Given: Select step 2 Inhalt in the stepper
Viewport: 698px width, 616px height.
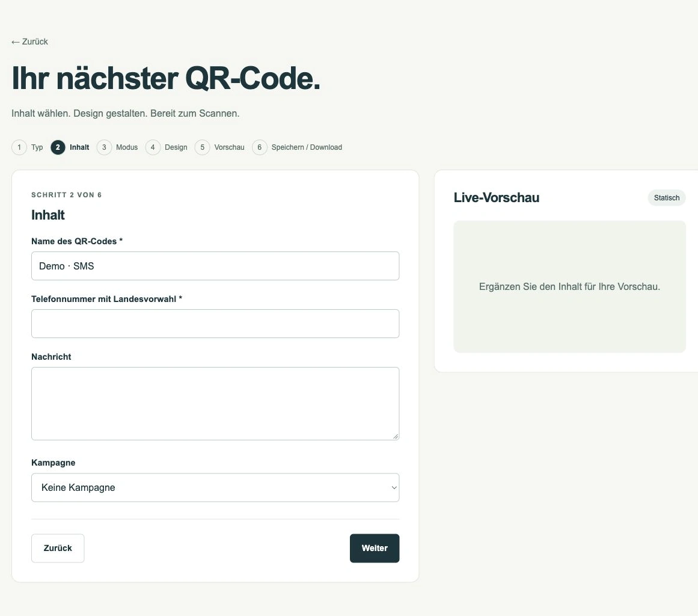Looking at the screenshot, I should [70, 147].
